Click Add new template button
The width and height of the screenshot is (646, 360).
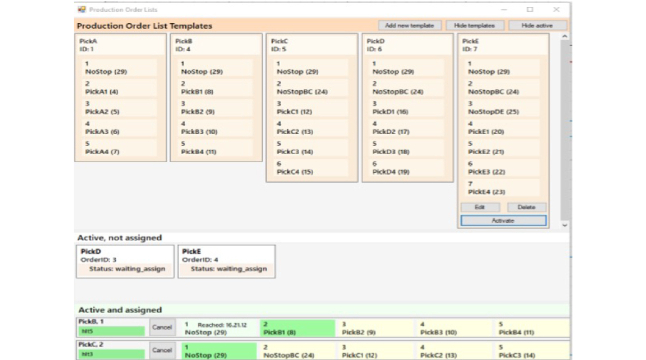[x=410, y=26]
